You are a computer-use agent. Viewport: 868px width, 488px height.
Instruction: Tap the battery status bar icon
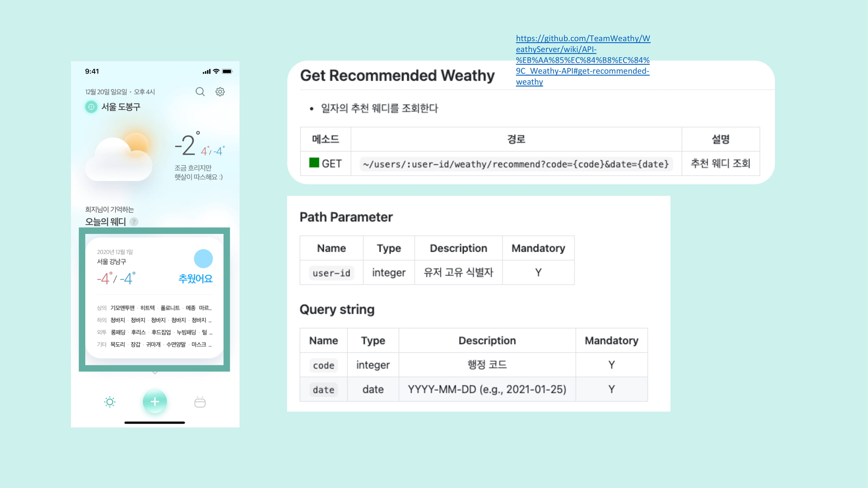tap(227, 71)
